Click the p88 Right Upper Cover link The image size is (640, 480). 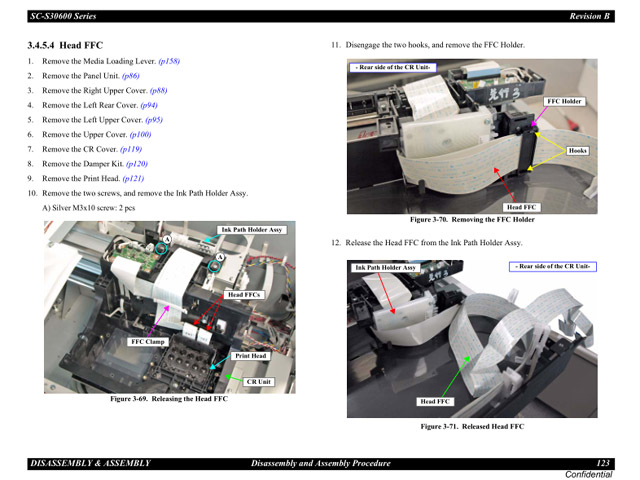(163, 91)
